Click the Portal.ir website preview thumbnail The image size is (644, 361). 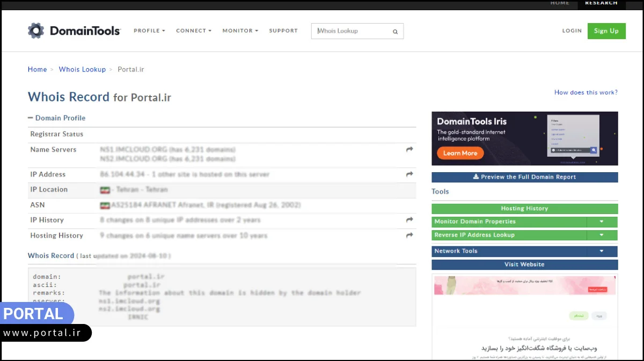(x=524, y=316)
